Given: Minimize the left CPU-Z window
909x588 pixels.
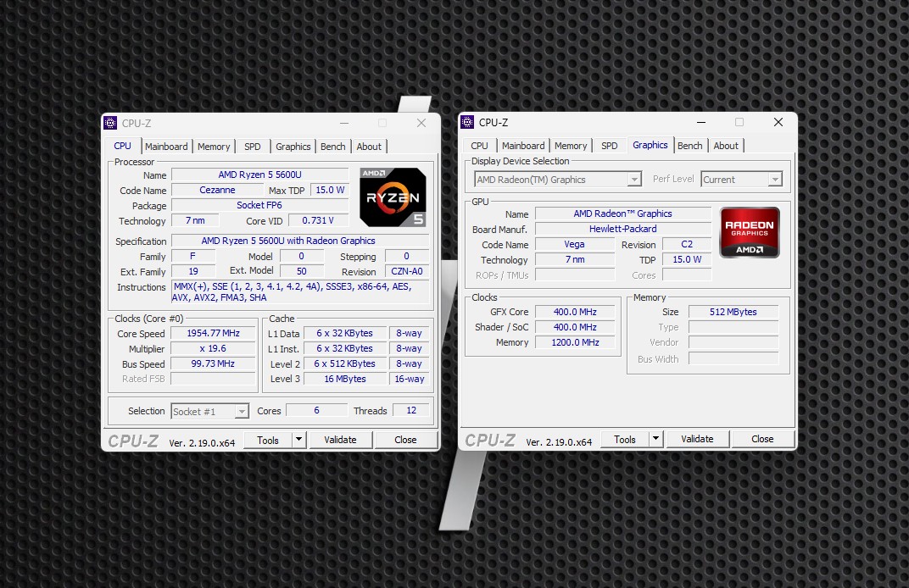Looking at the screenshot, I should click(x=344, y=123).
